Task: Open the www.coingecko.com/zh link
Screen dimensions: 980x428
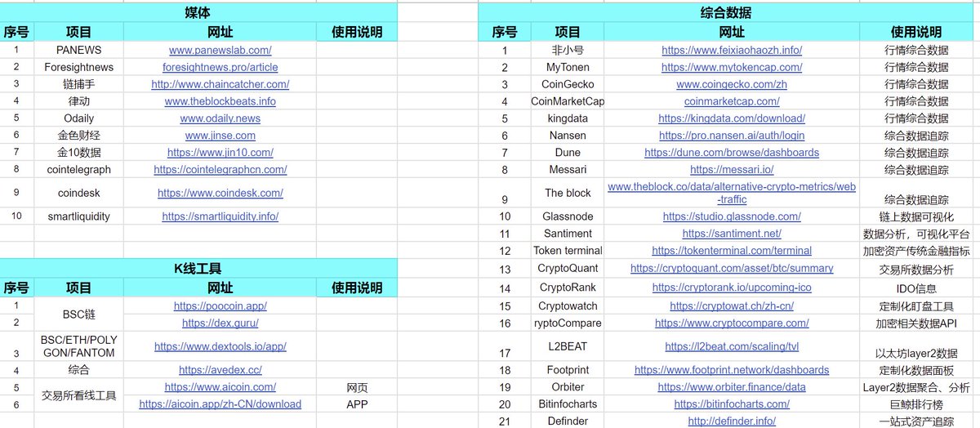Action: click(x=732, y=84)
